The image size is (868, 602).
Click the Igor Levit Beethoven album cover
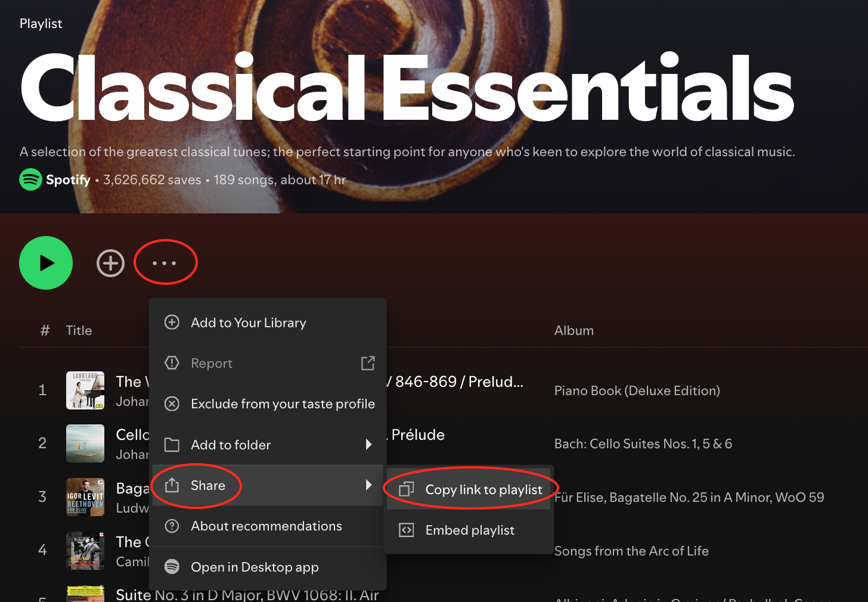pos(85,497)
